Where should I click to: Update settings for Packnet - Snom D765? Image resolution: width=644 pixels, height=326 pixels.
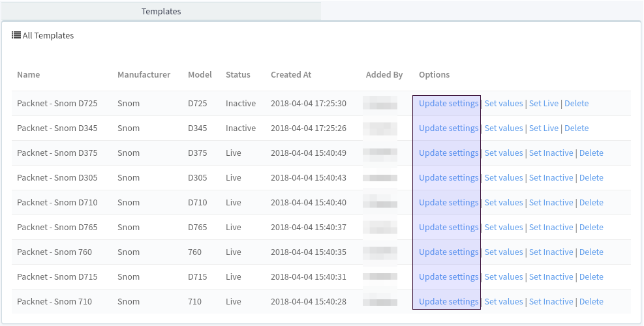[448, 227]
